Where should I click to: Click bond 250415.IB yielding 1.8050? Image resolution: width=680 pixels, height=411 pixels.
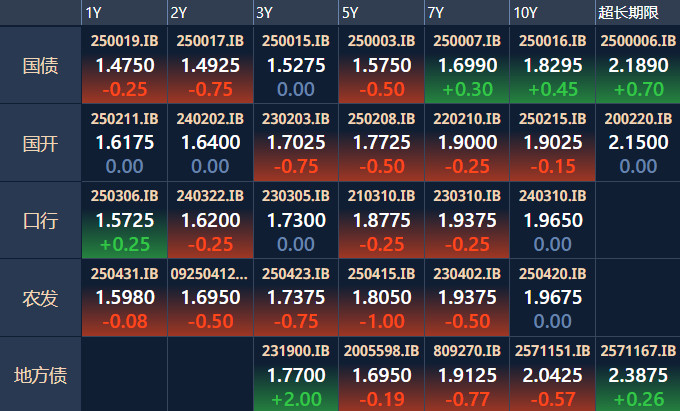[x=381, y=298]
